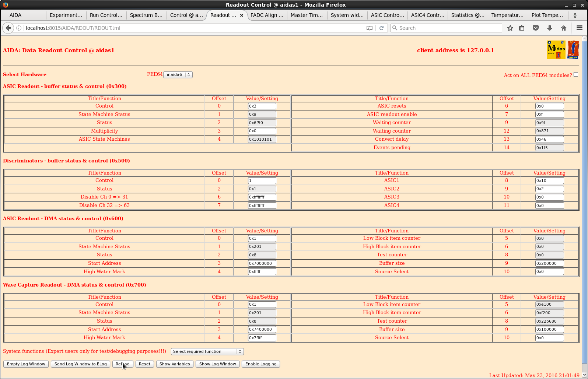Click the browser back arrow button
Screen dimensions: 588x379
click(x=8, y=28)
